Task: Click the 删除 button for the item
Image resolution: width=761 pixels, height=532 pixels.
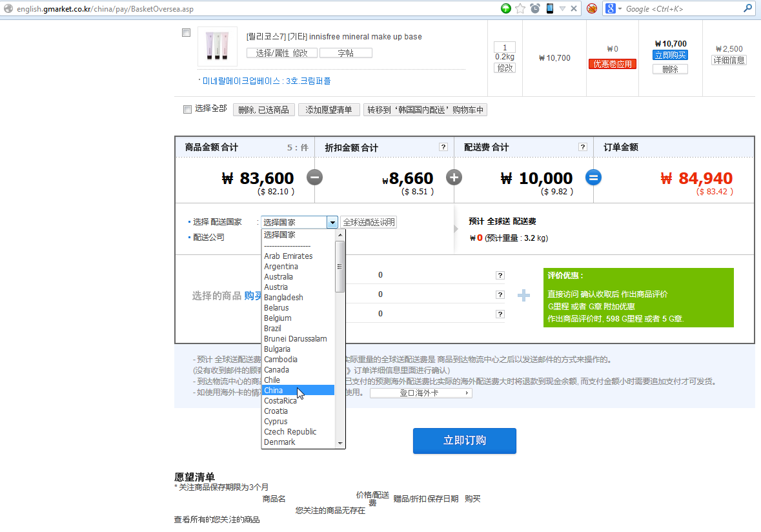Action: point(670,69)
